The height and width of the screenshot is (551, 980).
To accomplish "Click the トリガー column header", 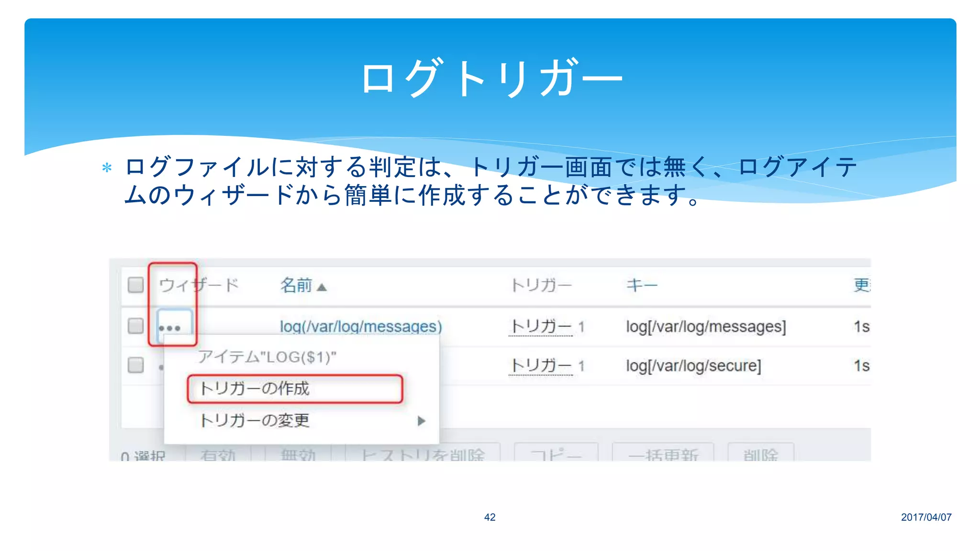I will click(x=541, y=285).
